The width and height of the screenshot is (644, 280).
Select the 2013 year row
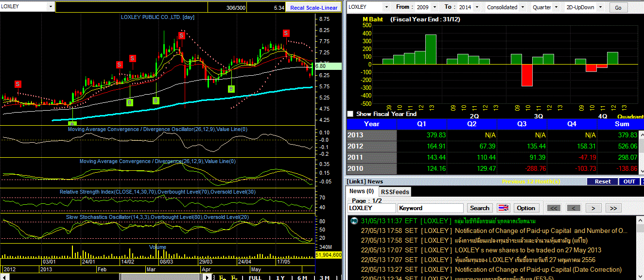[x=372, y=135]
